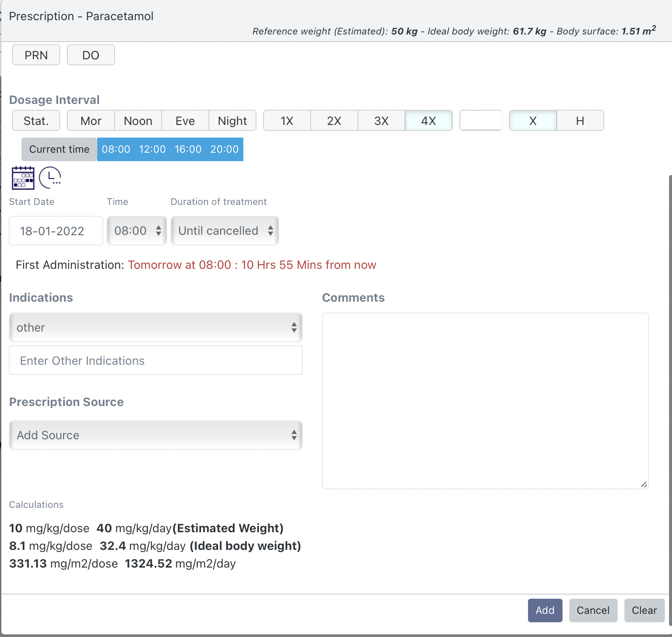Toggle the PRN option
Screen dimensions: 672x637
[x=36, y=55]
